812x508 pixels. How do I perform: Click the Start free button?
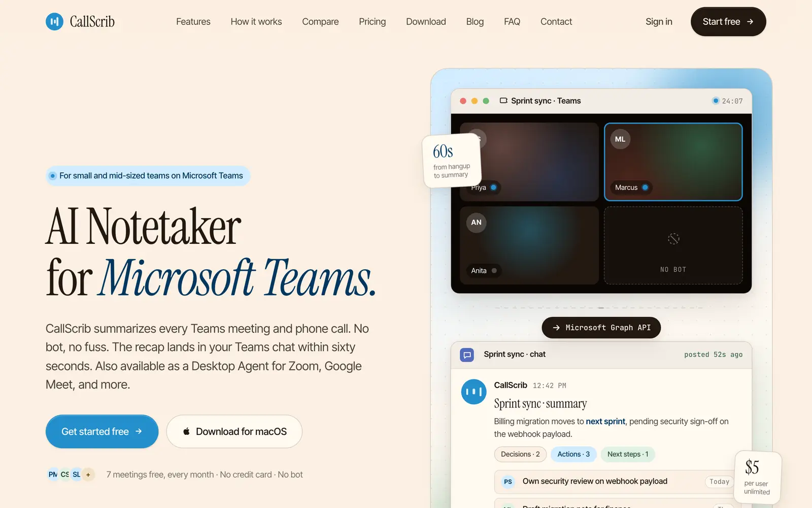728,22
